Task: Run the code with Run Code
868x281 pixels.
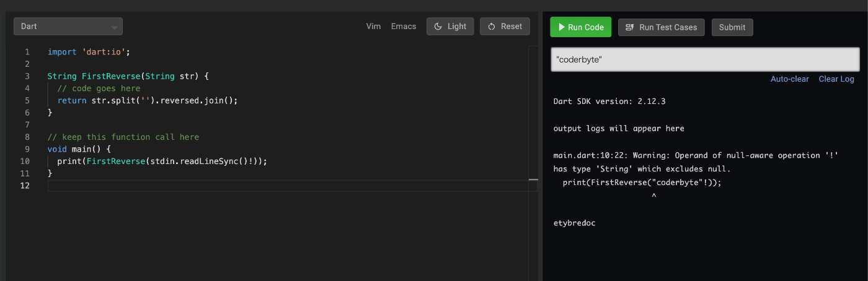Action: [x=580, y=27]
